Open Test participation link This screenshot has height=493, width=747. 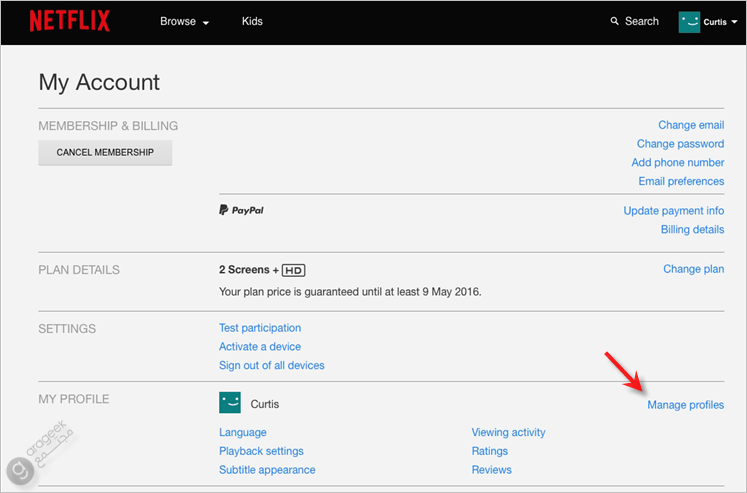(x=260, y=328)
